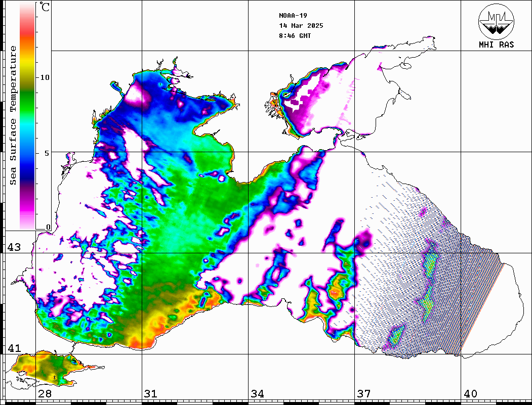Screen dimensions: 532x405
Task: Click the "8:46 GMT" time text
Action: (x=295, y=36)
